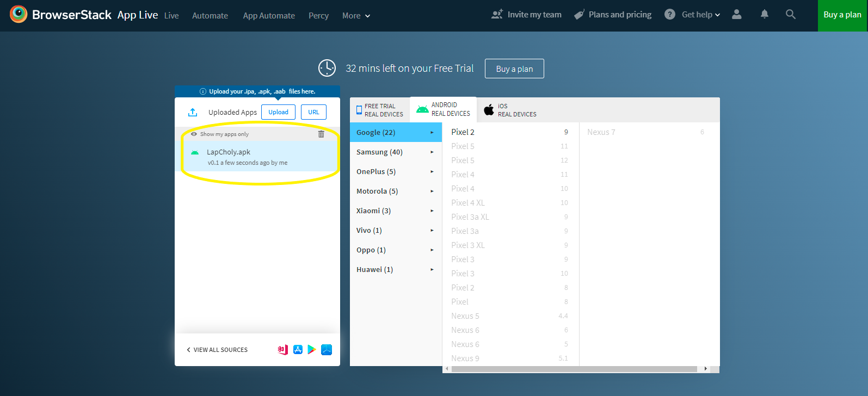This screenshot has height=396, width=868.
Task: Toggle Show my apps only
Action: (x=220, y=134)
